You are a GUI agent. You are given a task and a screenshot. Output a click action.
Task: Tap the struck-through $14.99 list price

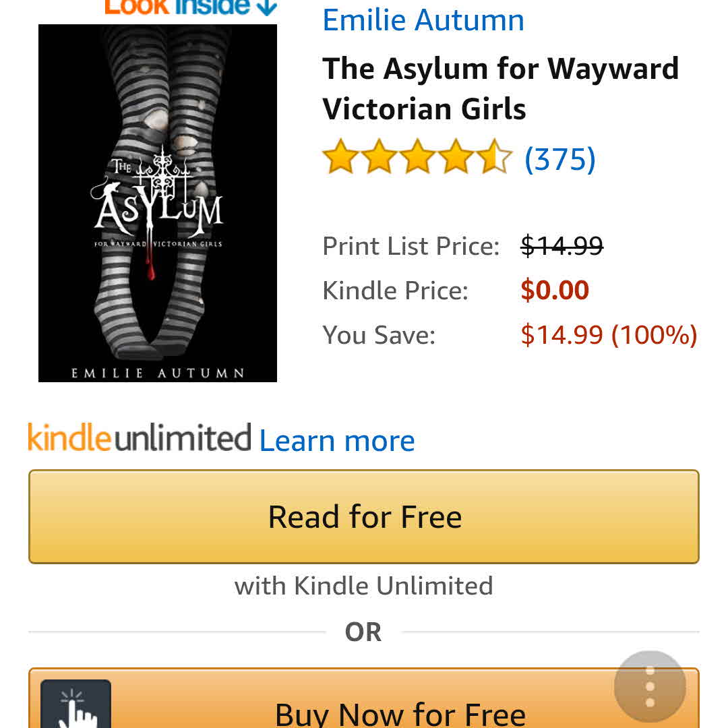tap(562, 245)
